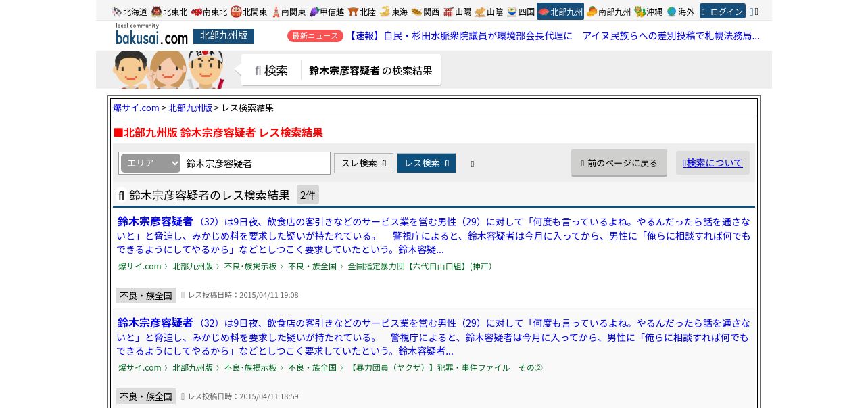Image resolution: width=868 pixels, height=408 pixels.
Task: Open the 北海道 region link
Action: click(x=129, y=12)
